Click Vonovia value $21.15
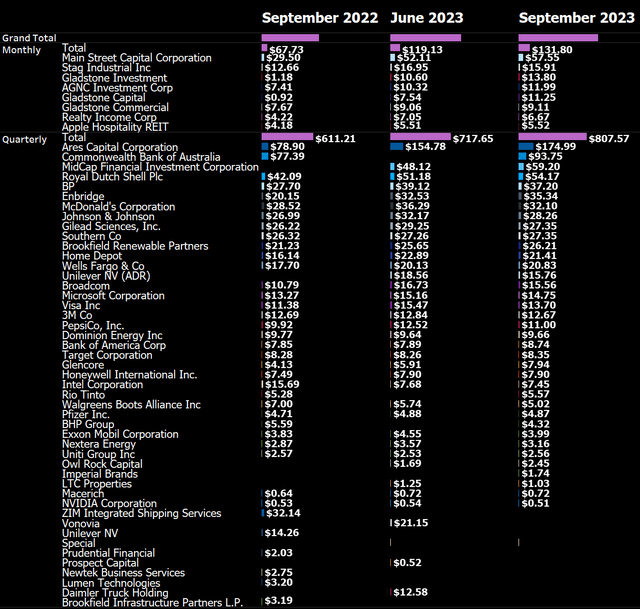 (x=411, y=523)
